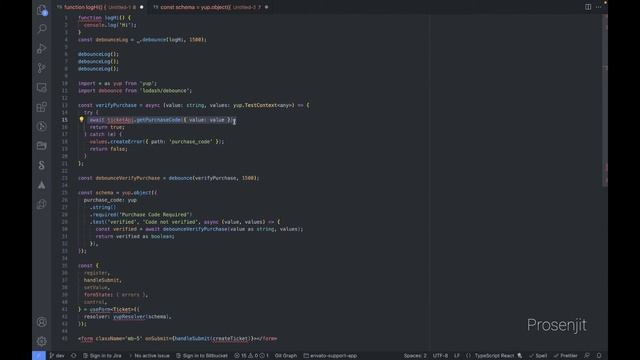Image resolution: width=640 pixels, height=360 pixels.
Task: Close the 'function logHi()' tab via its dot
Action: pos(142,7)
